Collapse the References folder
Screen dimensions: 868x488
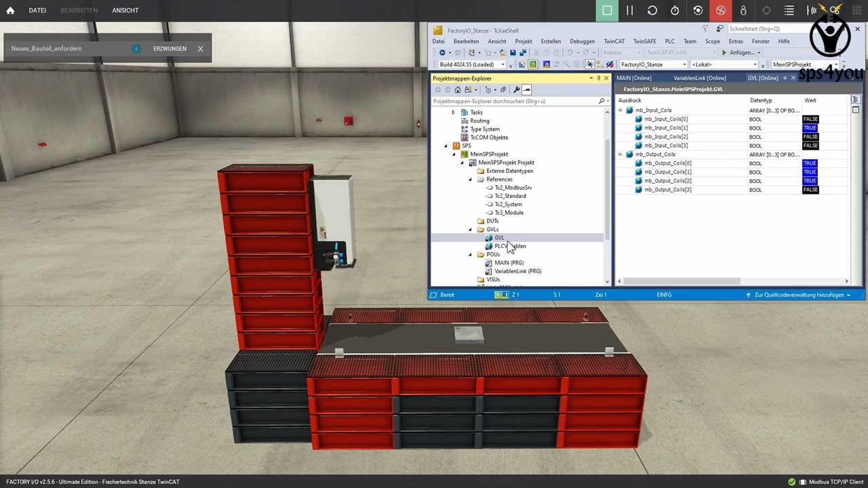tap(471, 180)
